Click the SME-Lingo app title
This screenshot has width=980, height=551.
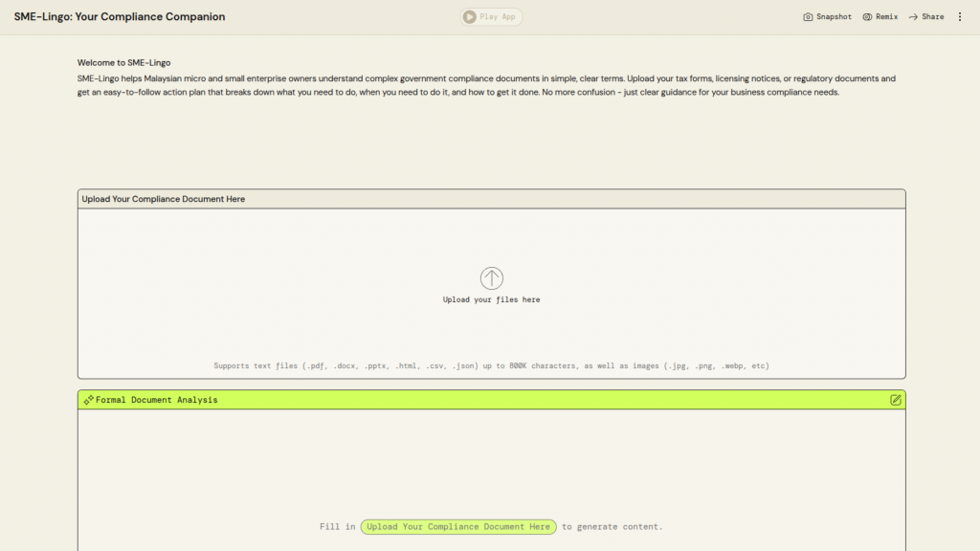tap(120, 16)
